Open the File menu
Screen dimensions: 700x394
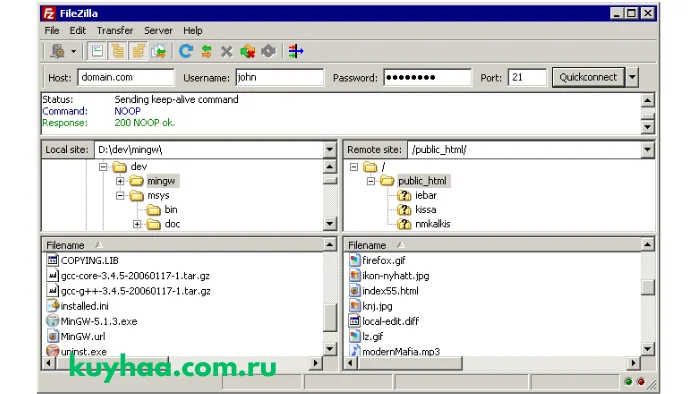pyautogui.click(x=52, y=30)
